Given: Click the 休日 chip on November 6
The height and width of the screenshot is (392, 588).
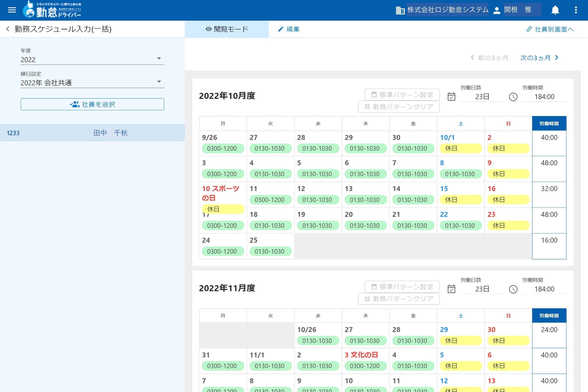Looking at the screenshot, I should (x=508, y=366).
